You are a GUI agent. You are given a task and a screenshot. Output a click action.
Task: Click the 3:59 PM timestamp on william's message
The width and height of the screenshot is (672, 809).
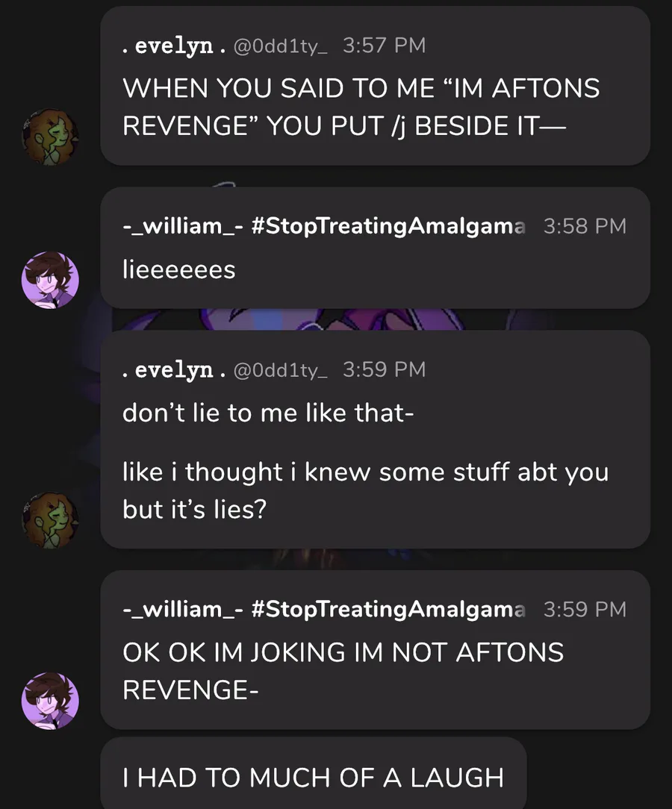pyautogui.click(x=585, y=609)
